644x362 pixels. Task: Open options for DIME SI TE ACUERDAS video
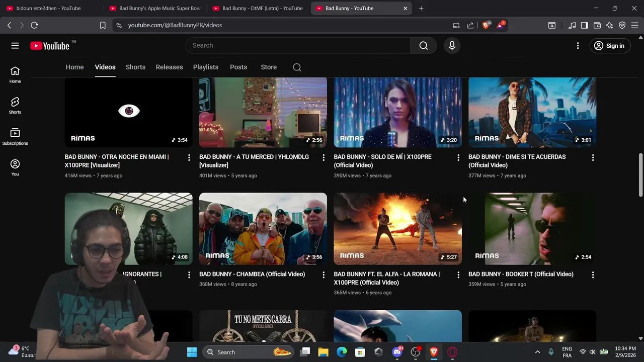593,157
